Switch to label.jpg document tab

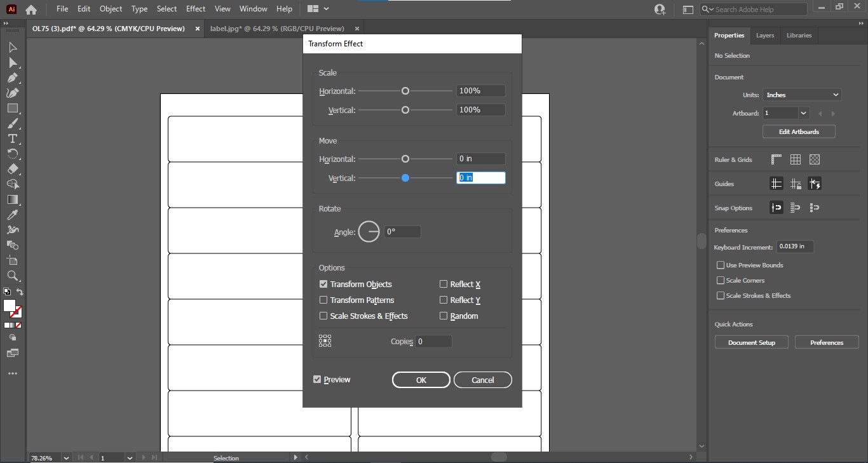click(277, 29)
